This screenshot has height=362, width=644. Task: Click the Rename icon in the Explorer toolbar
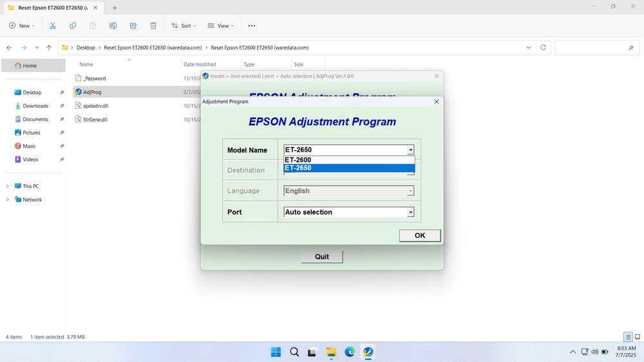click(x=113, y=26)
